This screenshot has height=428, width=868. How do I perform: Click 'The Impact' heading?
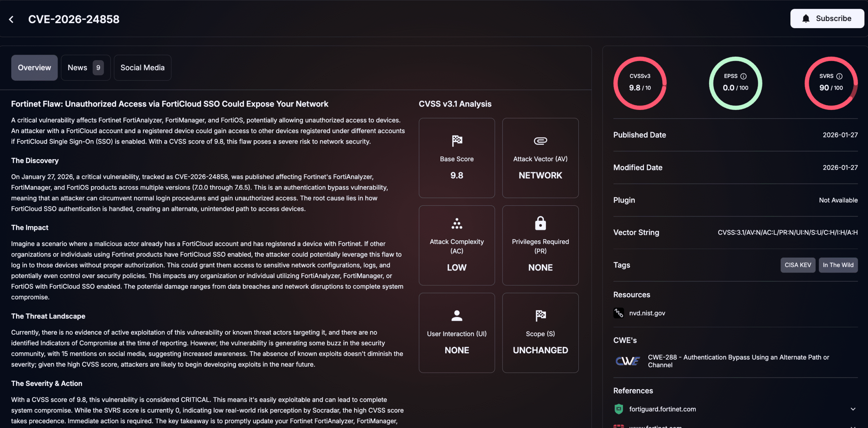pos(30,227)
